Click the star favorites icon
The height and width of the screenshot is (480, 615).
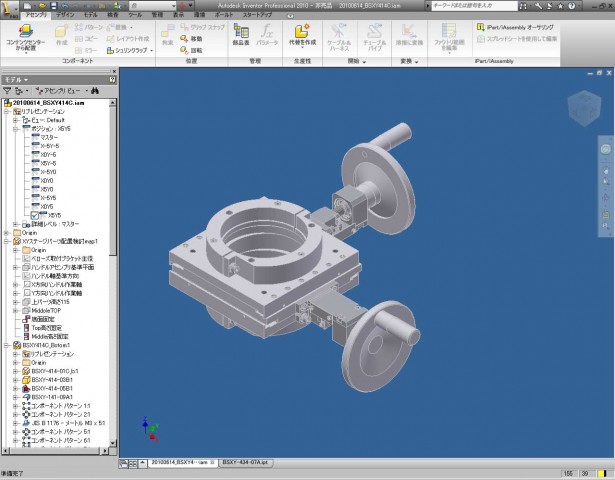(560, 6)
